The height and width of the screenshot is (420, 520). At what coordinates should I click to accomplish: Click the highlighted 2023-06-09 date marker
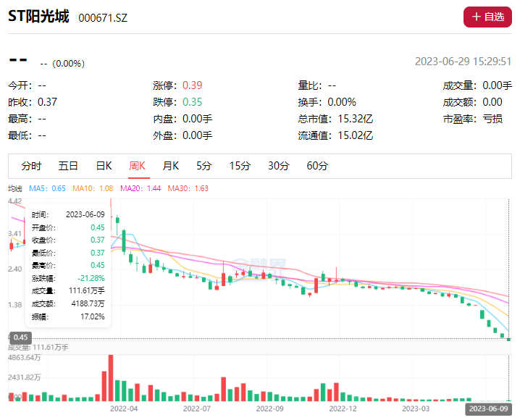point(488,408)
